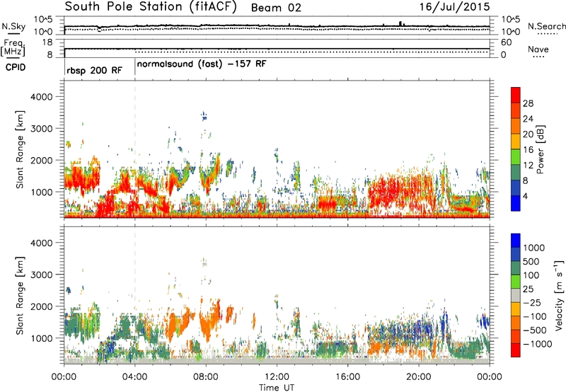The image size is (566, 392).
Task: Select the 'normalsound (fast) -157 RF' text
Action: tap(202, 64)
